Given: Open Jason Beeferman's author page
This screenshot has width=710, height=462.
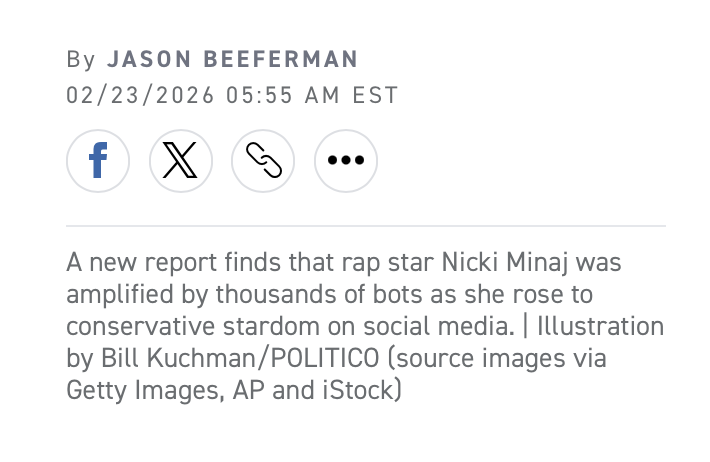Looking at the screenshot, I should tap(233, 59).
